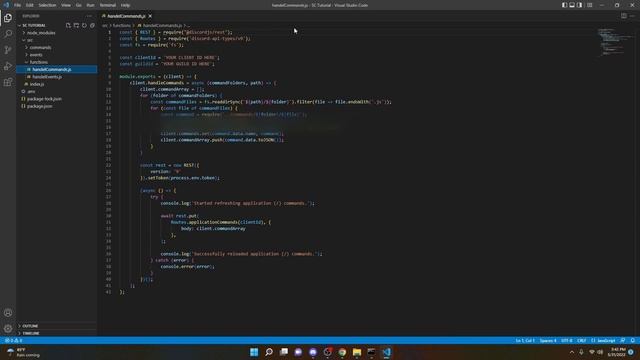Open the Run and Debug view
This screenshot has height=360, width=640.
point(8,66)
